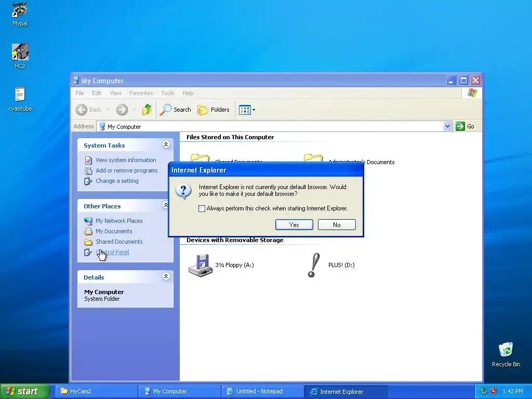The height and width of the screenshot is (399, 532).
Task: Minimize the My Computer window
Action: point(451,81)
